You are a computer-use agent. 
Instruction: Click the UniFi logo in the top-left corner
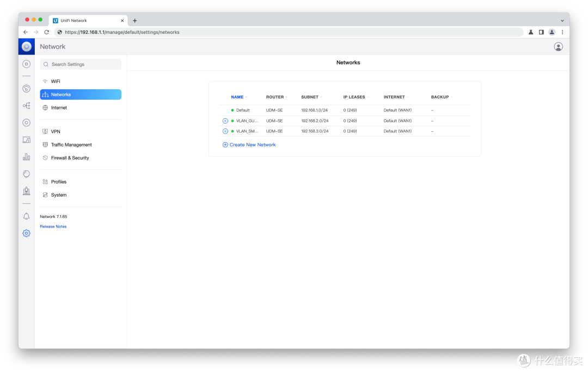pyautogui.click(x=26, y=46)
